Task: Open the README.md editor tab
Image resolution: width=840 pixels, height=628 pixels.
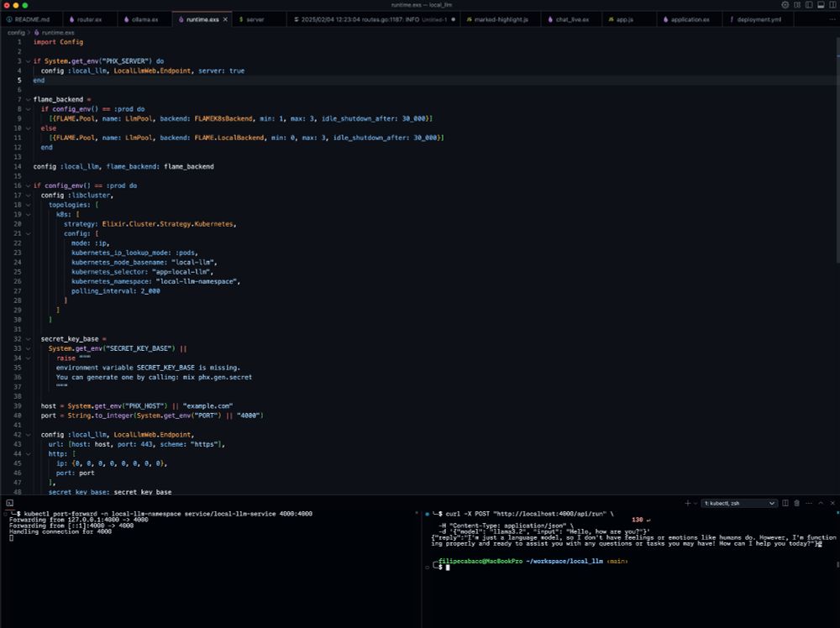Action: tap(32, 19)
